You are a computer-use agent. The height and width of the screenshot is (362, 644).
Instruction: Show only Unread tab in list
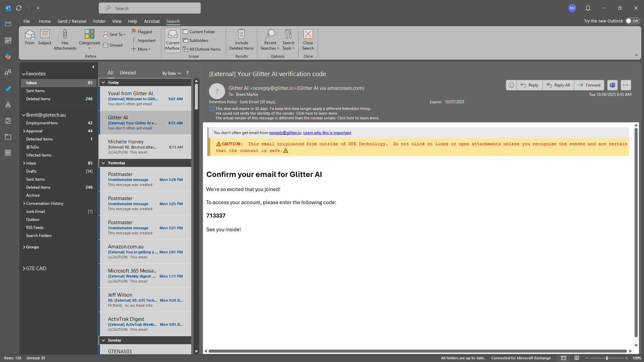point(127,73)
